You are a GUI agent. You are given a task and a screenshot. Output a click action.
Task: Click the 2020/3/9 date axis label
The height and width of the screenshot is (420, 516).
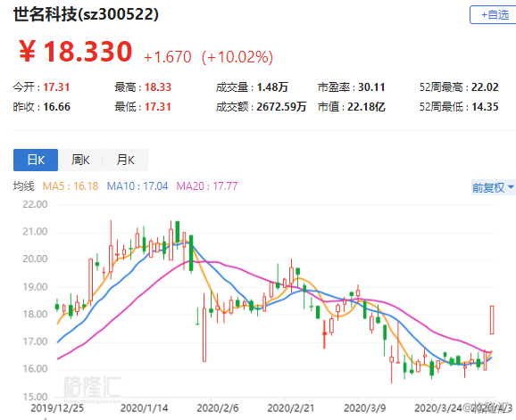364,408
